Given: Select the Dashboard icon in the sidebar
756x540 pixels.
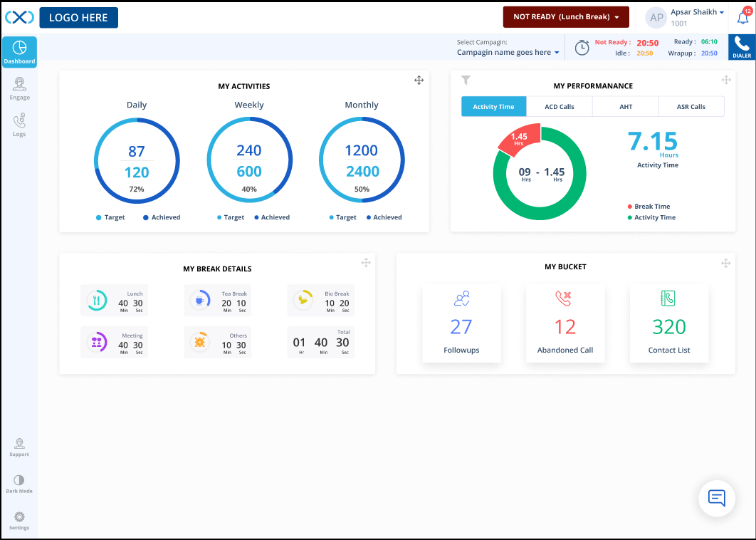Looking at the screenshot, I should [19, 51].
